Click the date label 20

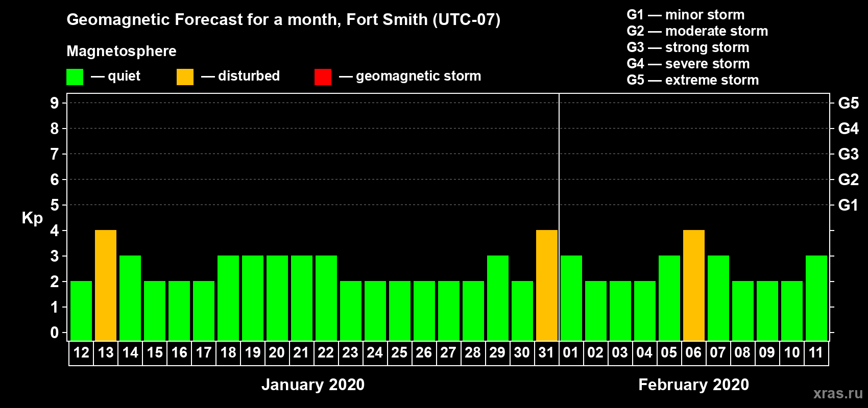pos(277,353)
